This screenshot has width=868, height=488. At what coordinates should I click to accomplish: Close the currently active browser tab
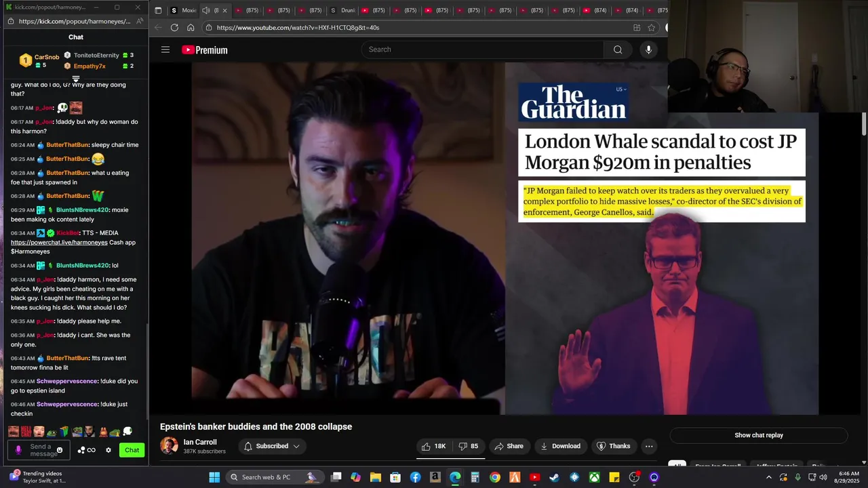point(225,10)
